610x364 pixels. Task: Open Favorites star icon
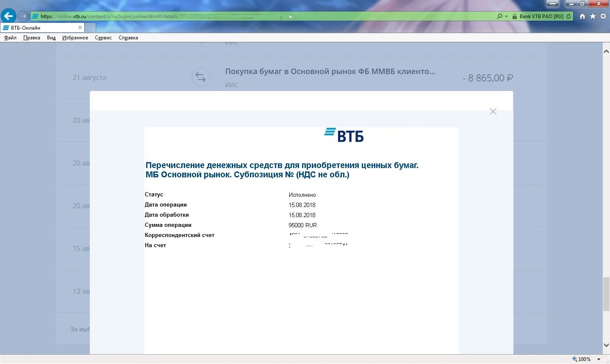coord(593,16)
